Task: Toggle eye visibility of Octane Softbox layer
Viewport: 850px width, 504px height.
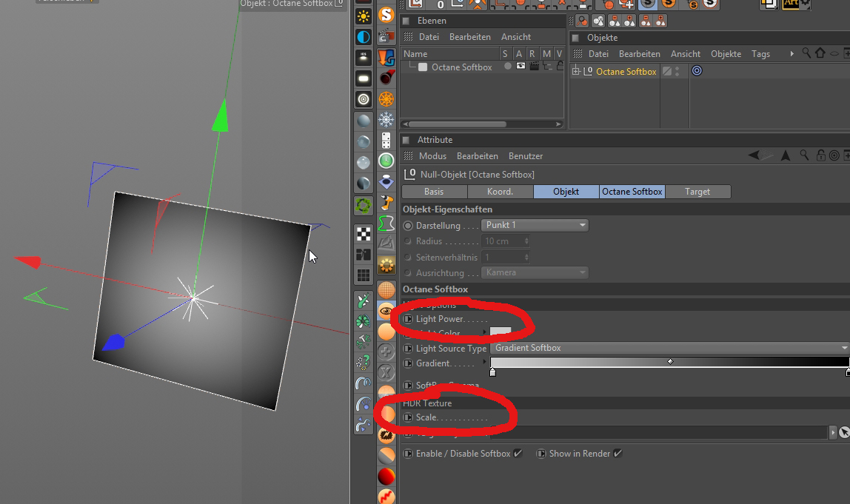Action: pos(521,66)
